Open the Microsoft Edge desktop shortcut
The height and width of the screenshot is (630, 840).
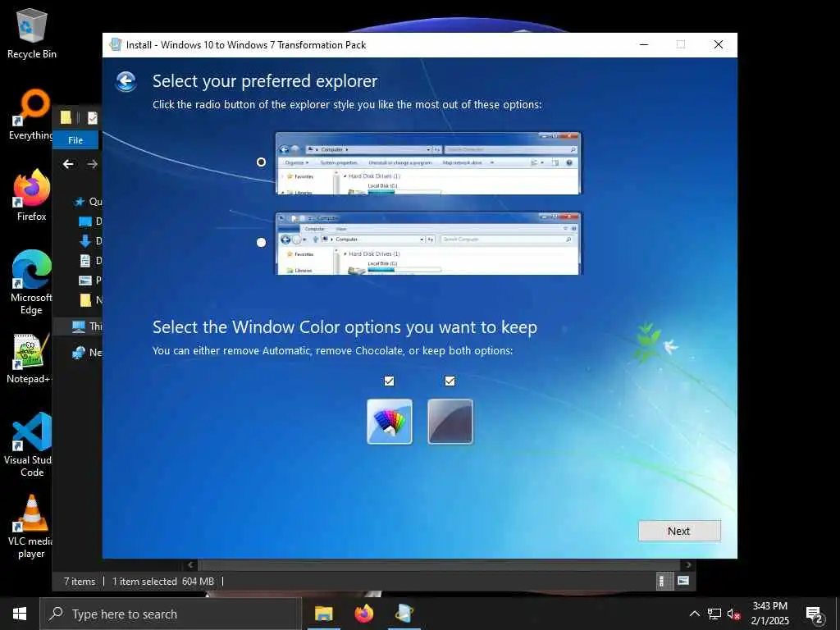point(32,283)
